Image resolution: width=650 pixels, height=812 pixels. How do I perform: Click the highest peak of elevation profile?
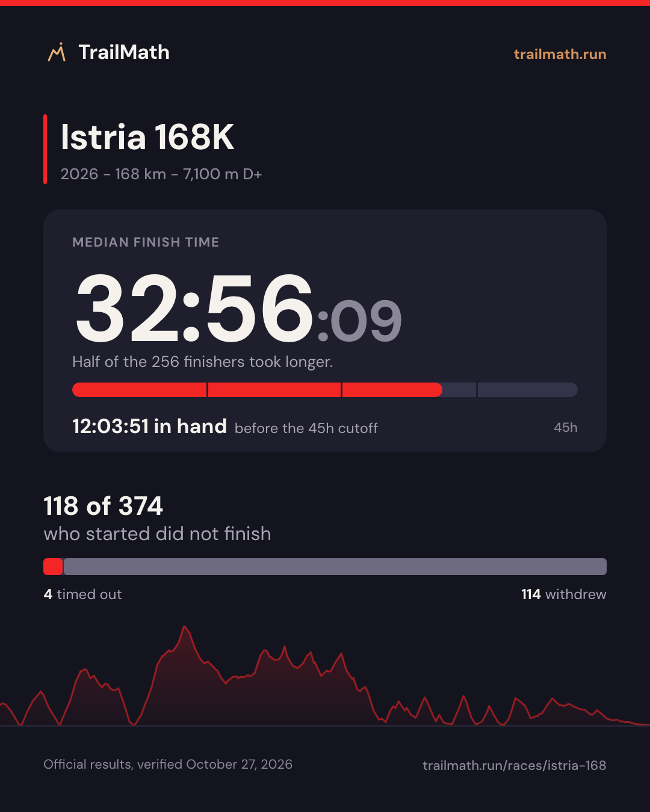(185, 627)
